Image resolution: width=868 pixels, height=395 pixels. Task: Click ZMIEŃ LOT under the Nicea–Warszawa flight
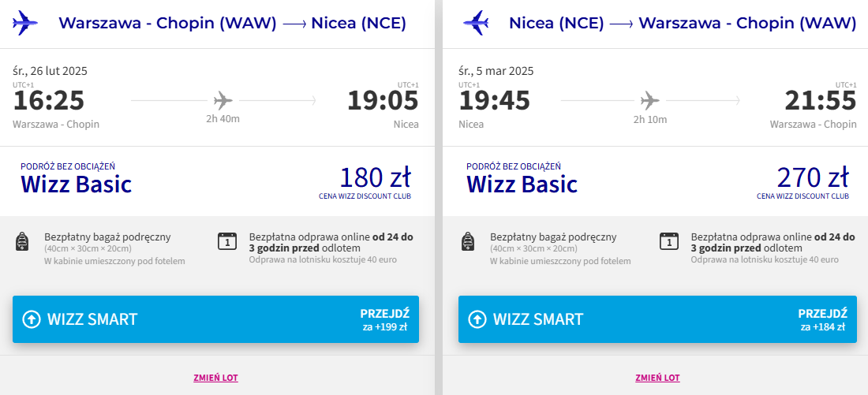coord(657,378)
